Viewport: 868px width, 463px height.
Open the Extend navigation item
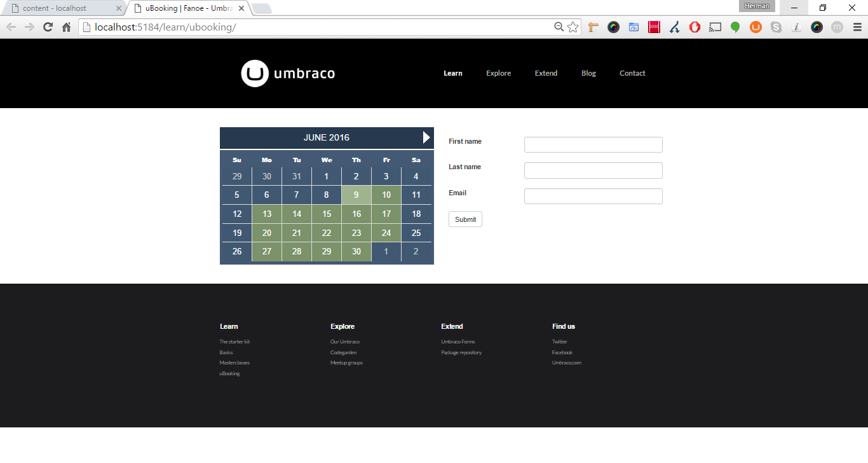(546, 73)
